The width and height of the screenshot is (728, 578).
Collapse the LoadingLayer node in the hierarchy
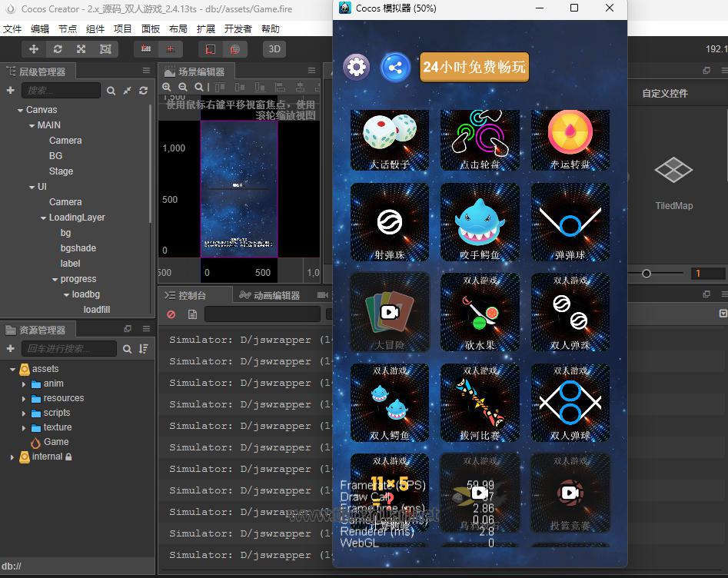click(43, 218)
